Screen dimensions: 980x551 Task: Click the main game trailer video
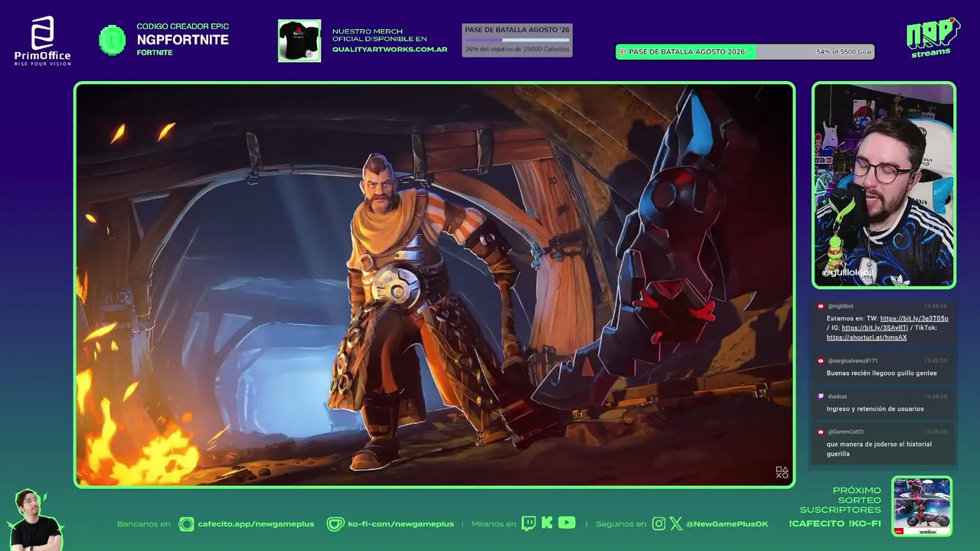pos(435,285)
